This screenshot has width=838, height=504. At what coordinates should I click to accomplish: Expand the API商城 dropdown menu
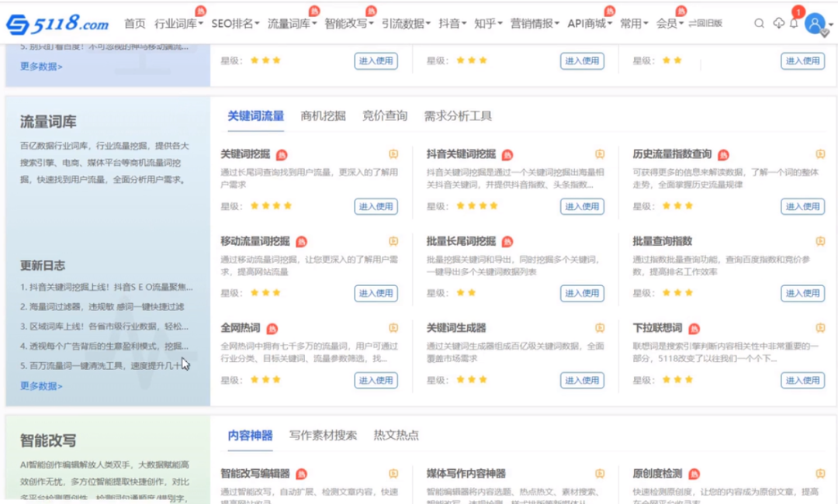tap(590, 23)
